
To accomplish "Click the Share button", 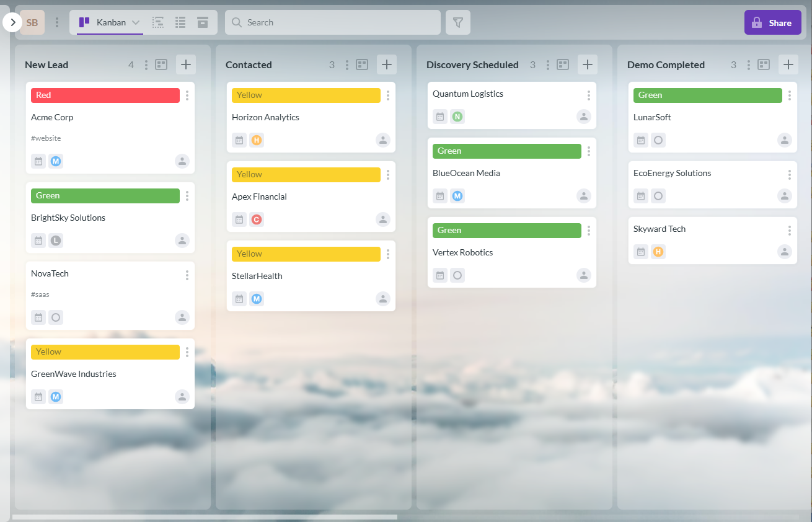I will coord(772,22).
